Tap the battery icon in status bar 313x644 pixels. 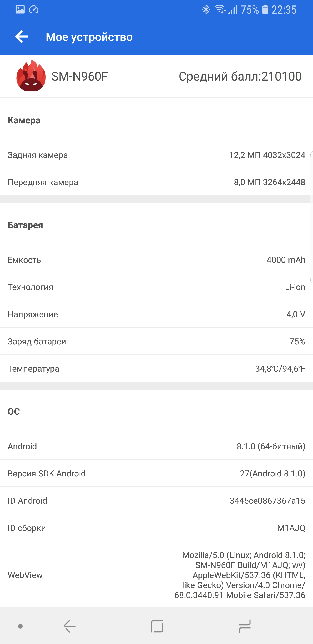pos(265,10)
